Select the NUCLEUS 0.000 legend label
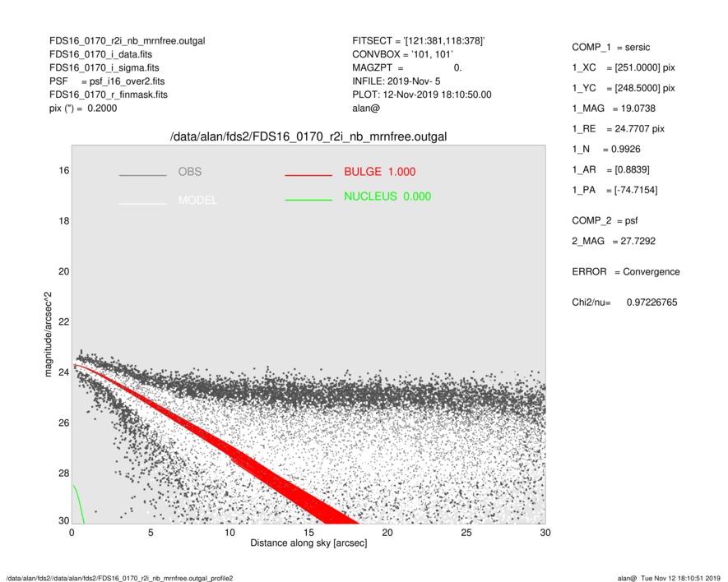Image resolution: width=728 pixels, height=582 pixels. (x=387, y=196)
